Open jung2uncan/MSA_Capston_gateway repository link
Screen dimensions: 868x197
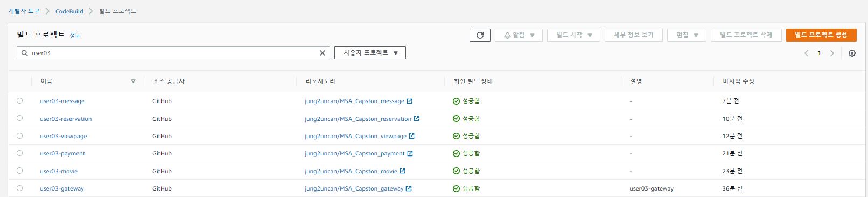tap(354, 188)
